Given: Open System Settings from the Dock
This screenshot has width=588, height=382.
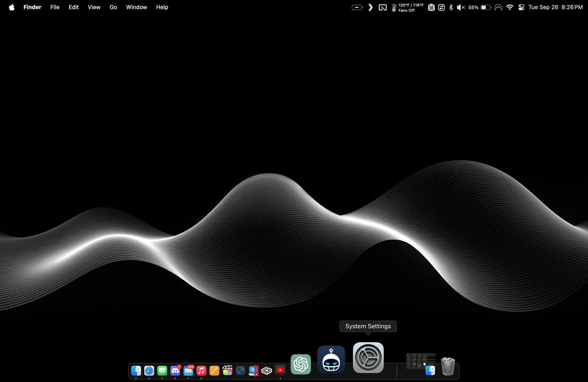Looking at the screenshot, I should coord(368,358).
